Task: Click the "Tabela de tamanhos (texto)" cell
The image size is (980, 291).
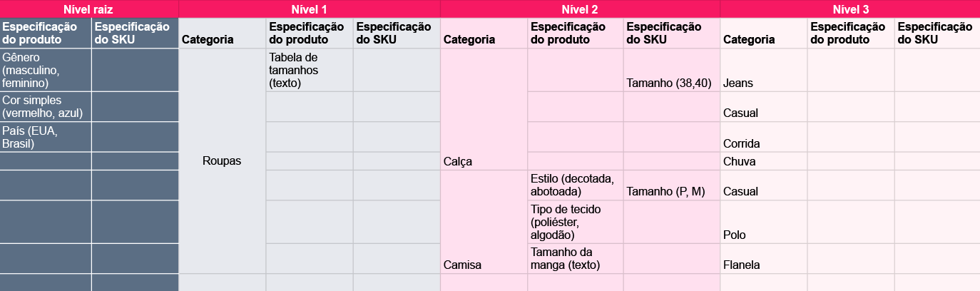Action: (x=309, y=70)
